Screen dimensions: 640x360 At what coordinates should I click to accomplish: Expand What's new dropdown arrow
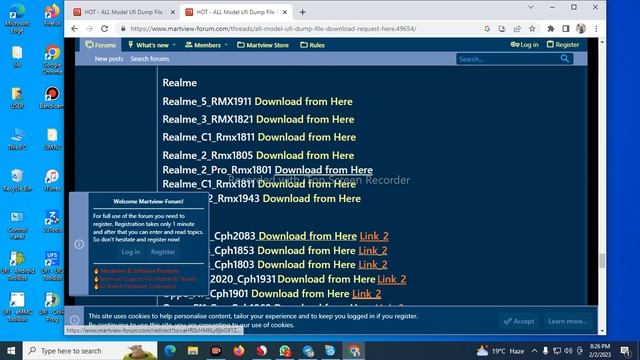[x=174, y=45]
